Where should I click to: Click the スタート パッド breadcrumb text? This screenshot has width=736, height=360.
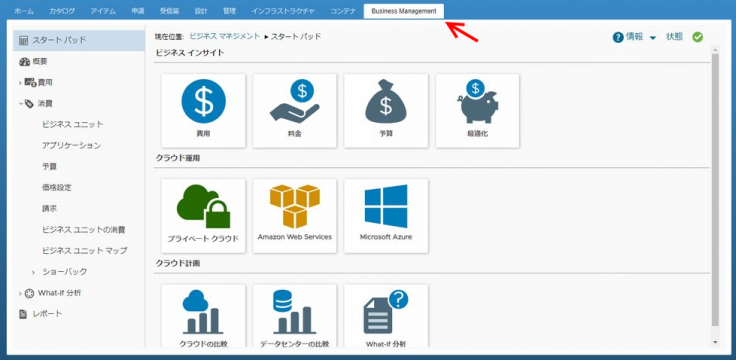[x=296, y=36]
